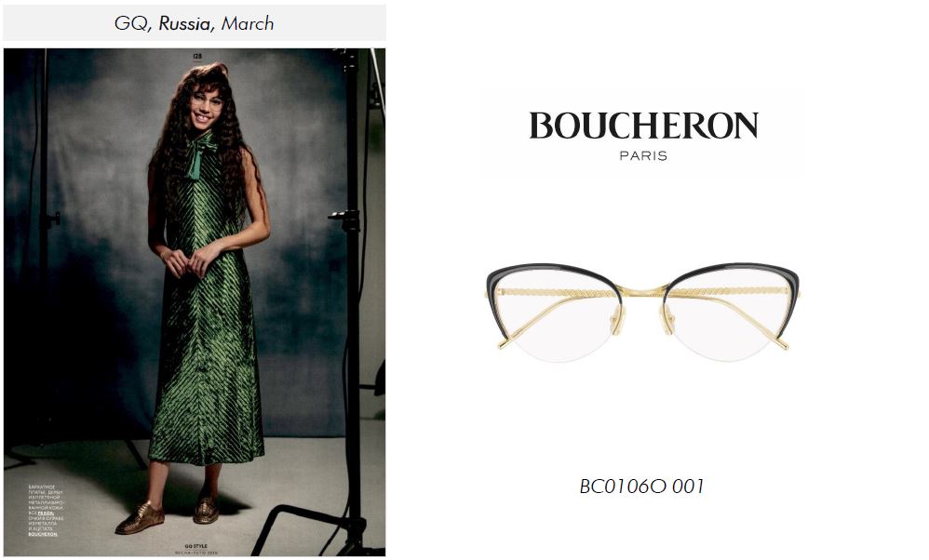Open the green velvet dress in the photo
Screen dimensions: 929x560
pyautogui.click(x=207, y=308)
